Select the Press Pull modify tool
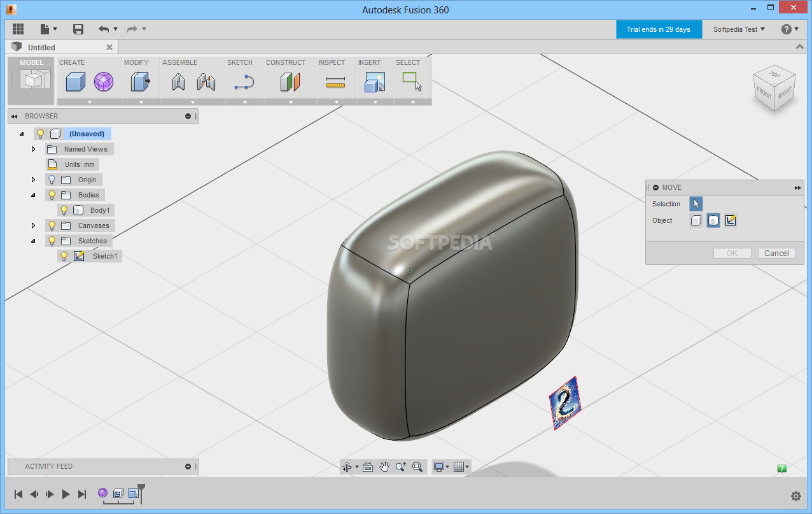 [140, 82]
